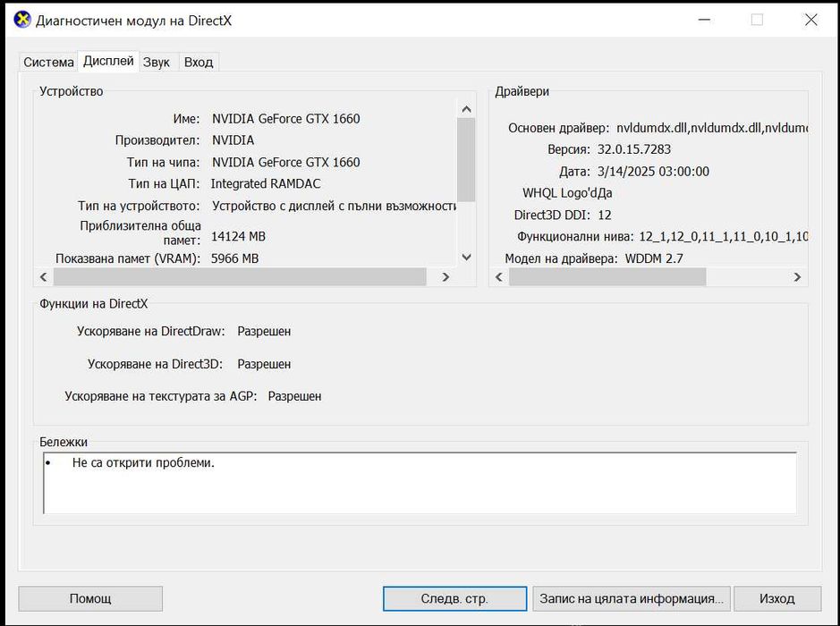Click the Изход button

coord(776,598)
